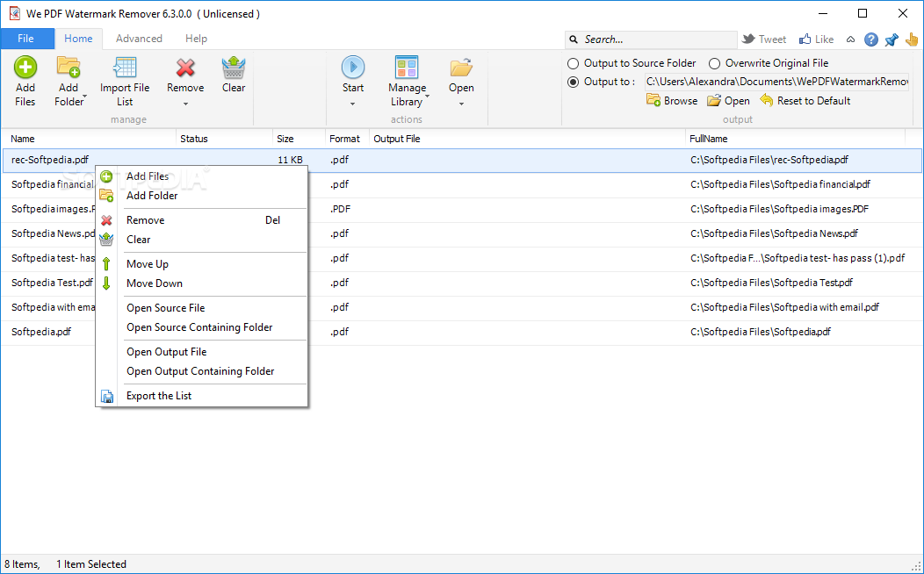The height and width of the screenshot is (574, 924).
Task: Select the rec-Softpedia.pdf file name
Action: 50,160
